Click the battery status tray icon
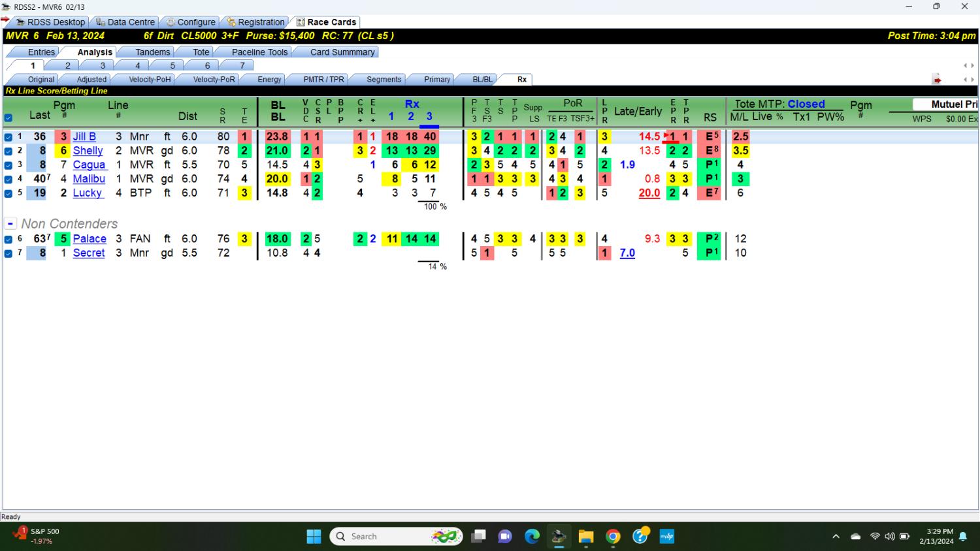980x551 pixels. (905, 537)
